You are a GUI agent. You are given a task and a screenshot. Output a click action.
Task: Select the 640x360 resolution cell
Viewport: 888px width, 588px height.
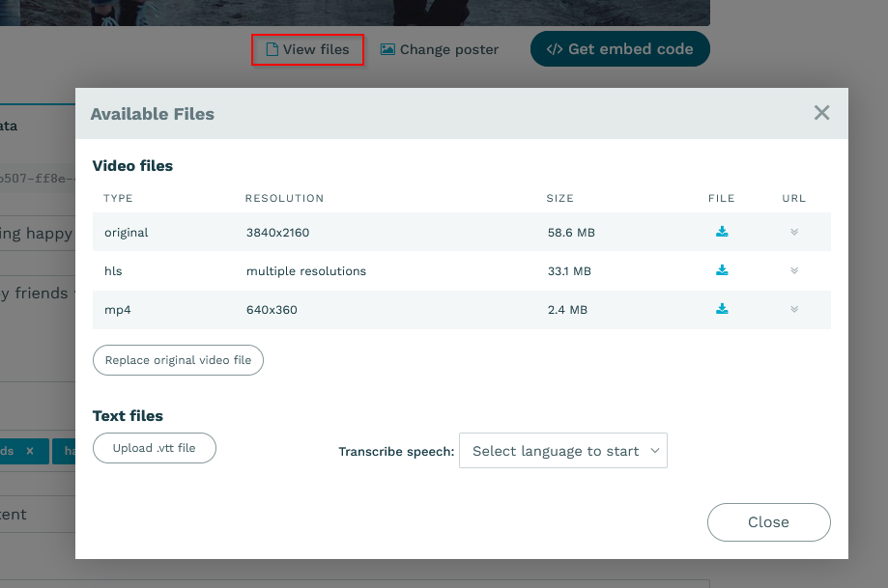coord(272,310)
